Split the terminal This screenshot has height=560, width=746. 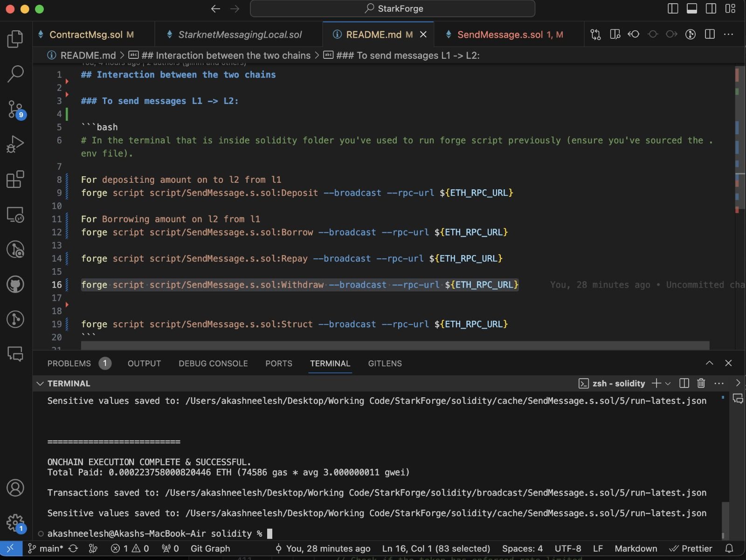(684, 383)
